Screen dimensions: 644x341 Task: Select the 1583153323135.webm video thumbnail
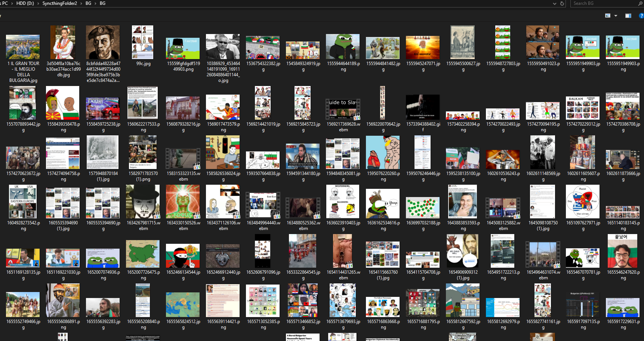[x=183, y=159]
